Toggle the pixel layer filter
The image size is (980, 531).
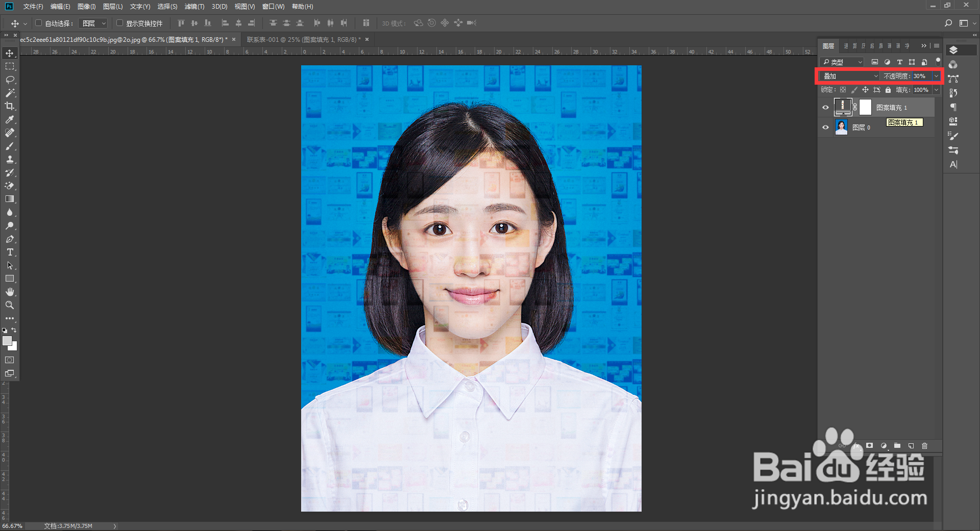[x=875, y=62]
